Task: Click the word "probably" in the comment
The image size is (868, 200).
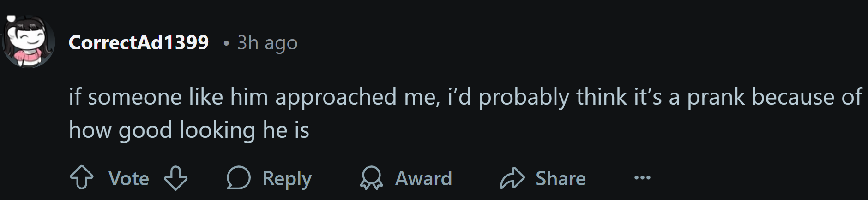Action: tap(524, 97)
